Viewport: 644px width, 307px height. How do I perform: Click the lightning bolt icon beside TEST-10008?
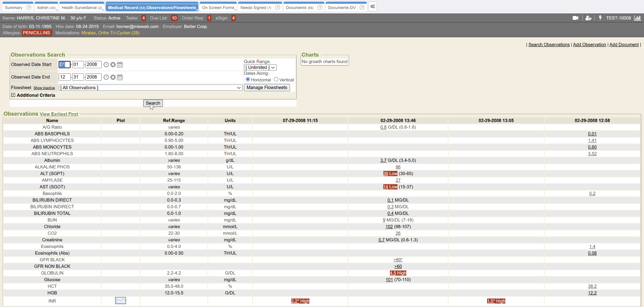(600, 18)
